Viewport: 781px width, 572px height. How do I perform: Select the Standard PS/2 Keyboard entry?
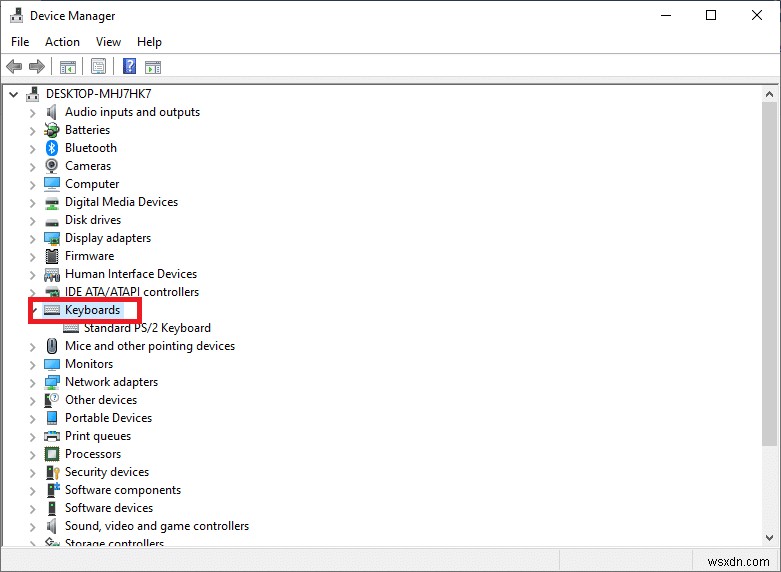pyautogui.click(x=147, y=328)
